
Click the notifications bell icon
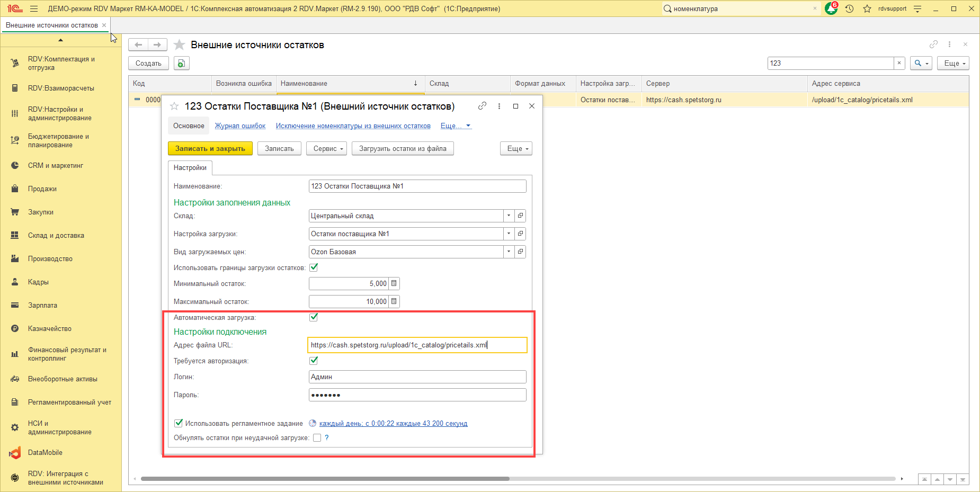831,8
